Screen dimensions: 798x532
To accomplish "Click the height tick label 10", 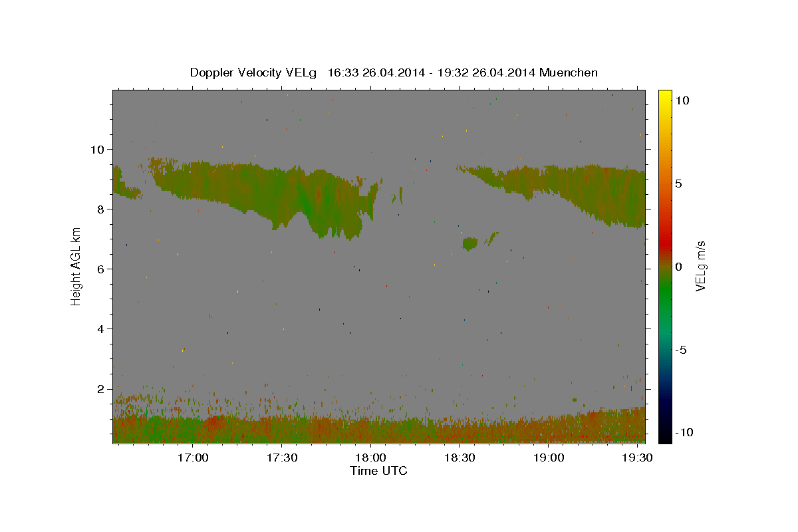I will click(98, 149).
